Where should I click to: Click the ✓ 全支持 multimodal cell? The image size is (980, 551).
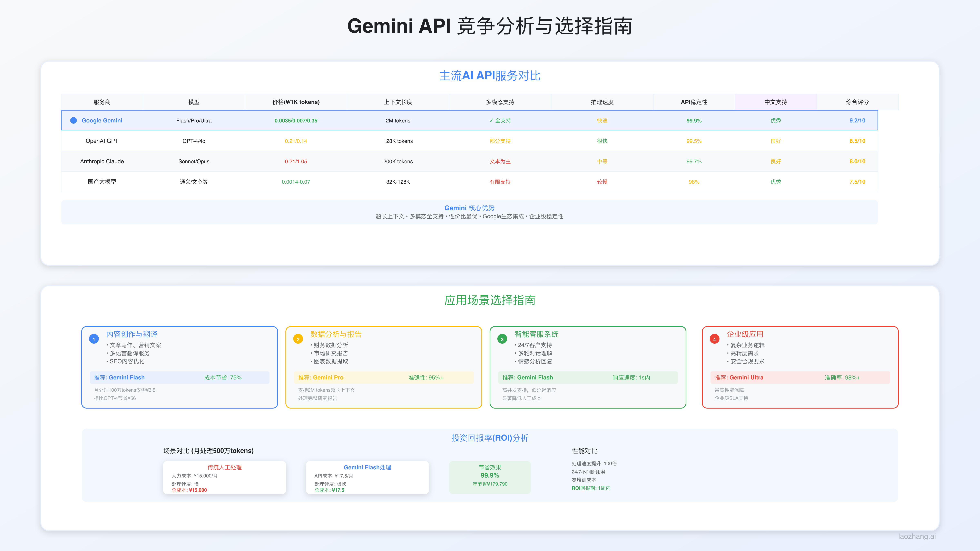coord(500,121)
